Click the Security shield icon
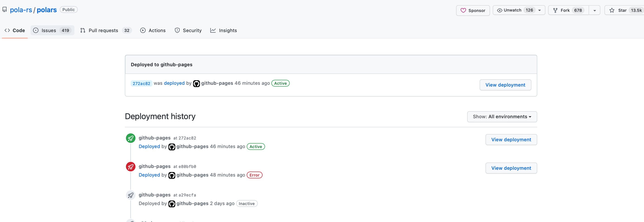The width and height of the screenshot is (644, 222). click(x=177, y=30)
